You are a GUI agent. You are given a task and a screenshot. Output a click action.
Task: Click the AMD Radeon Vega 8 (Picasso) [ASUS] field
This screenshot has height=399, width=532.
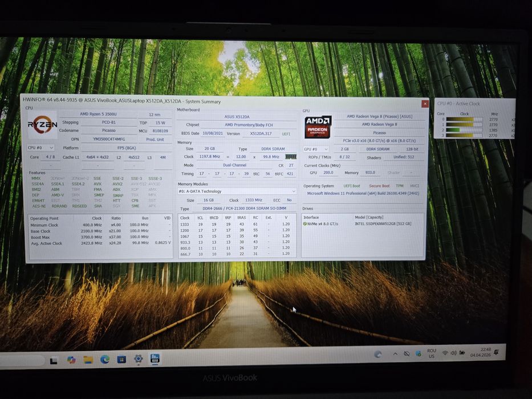379,116
